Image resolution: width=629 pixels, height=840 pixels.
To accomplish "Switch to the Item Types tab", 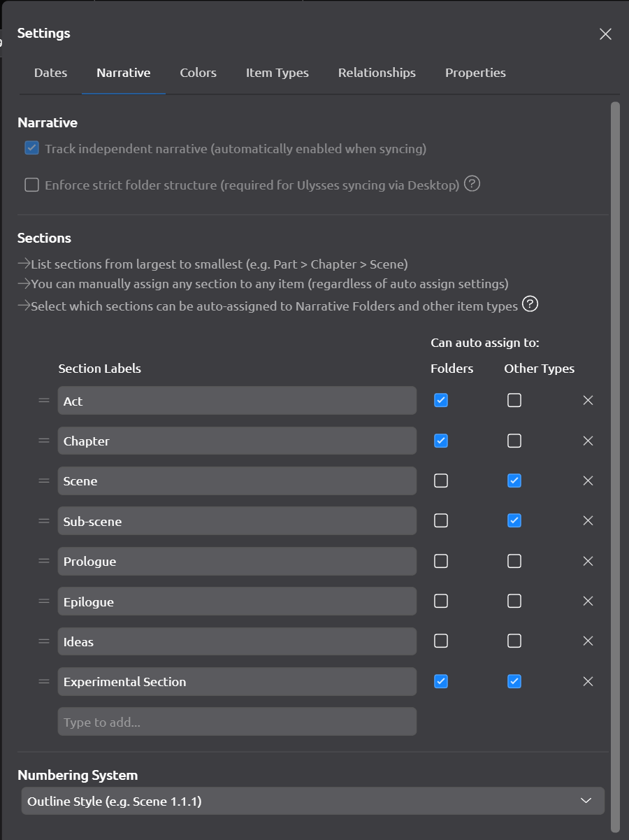I will point(277,73).
